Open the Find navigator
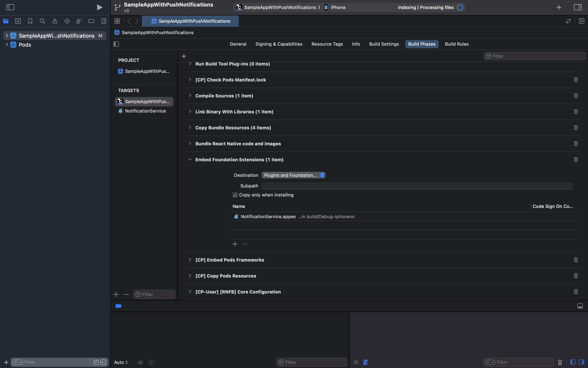The width and height of the screenshot is (588, 368). tap(42, 21)
